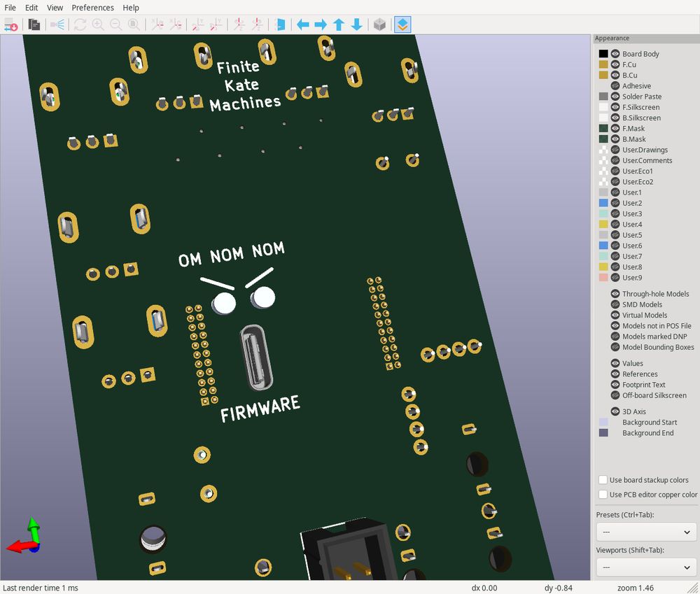Image resolution: width=700 pixels, height=594 pixels.
Task: Click the Footprint Text label
Action: (644, 385)
